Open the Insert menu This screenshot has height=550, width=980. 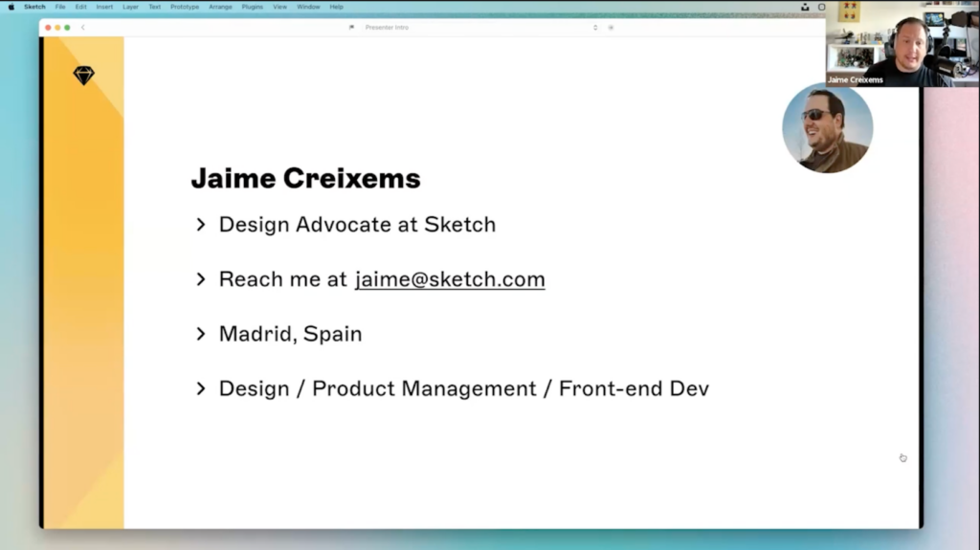104,7
